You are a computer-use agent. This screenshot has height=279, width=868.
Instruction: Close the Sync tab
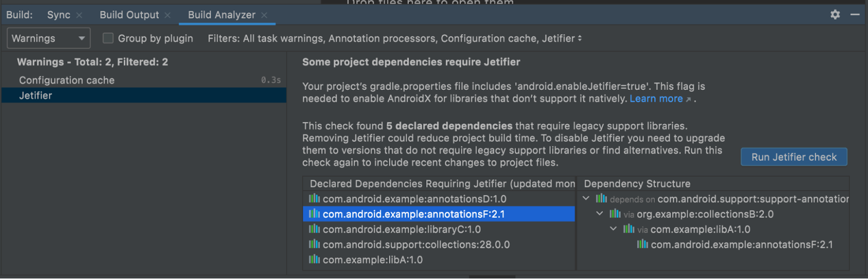[x=79, y=15]
